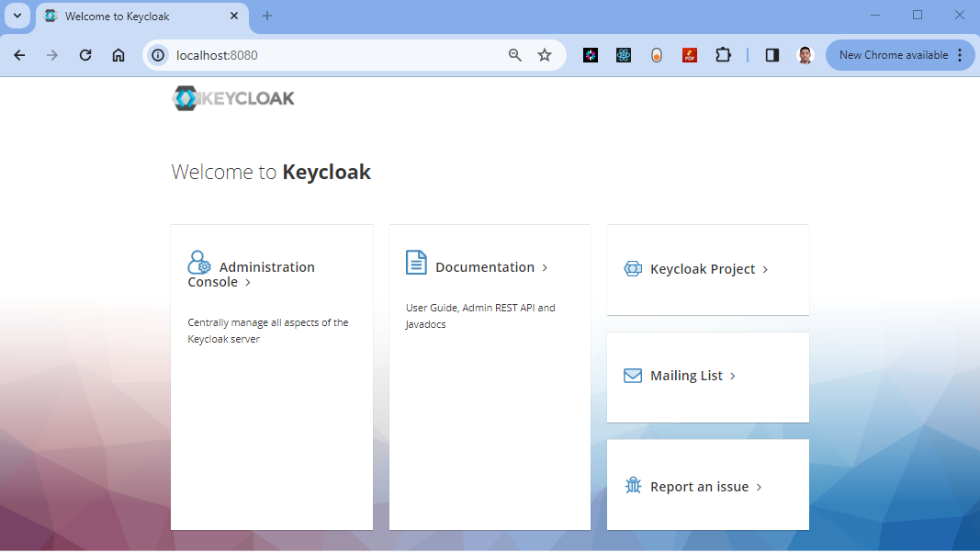Screen dimensions: 980x552
Task: Open the React Developer Tools extension
Action: (x=624, y=55)
